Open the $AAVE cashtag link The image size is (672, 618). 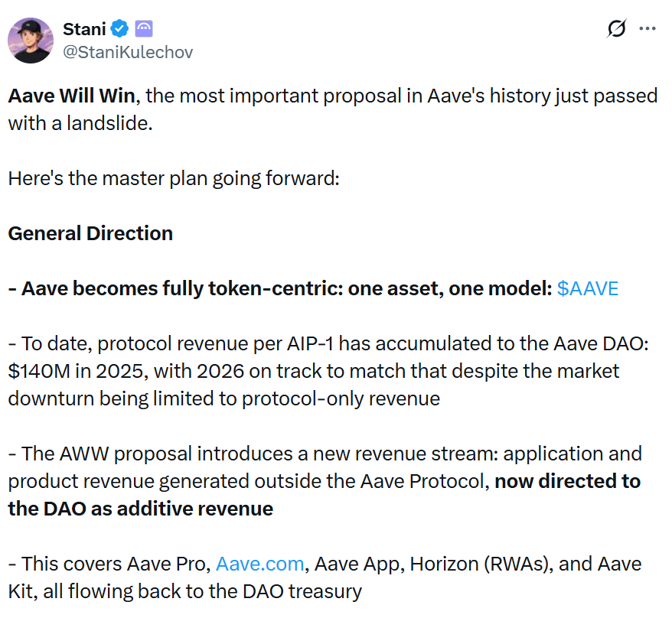[x=588, y=288]
